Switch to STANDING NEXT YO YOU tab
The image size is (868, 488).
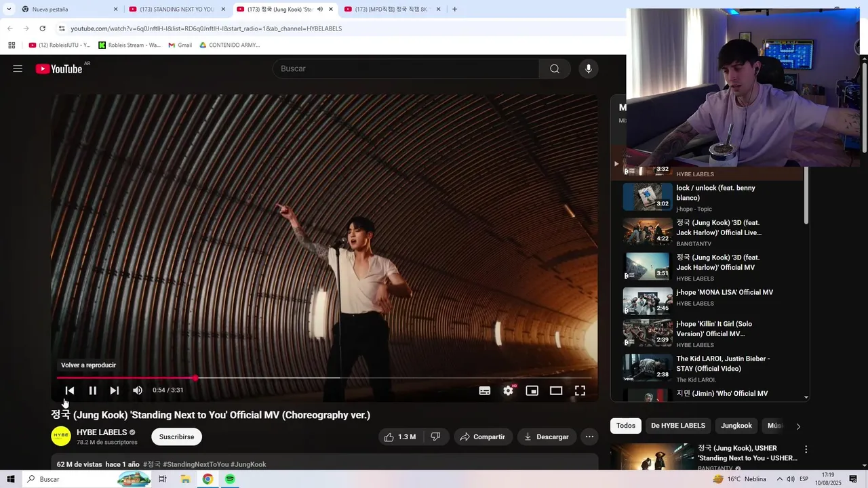coord(176,9)
